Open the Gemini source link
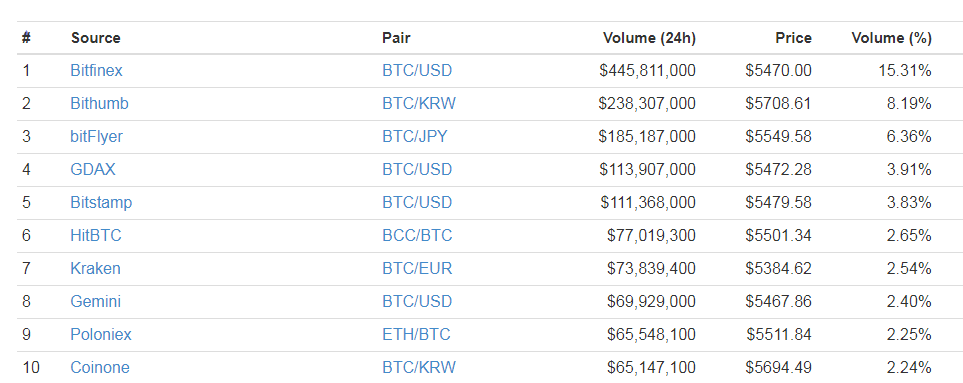 point(95,302)
